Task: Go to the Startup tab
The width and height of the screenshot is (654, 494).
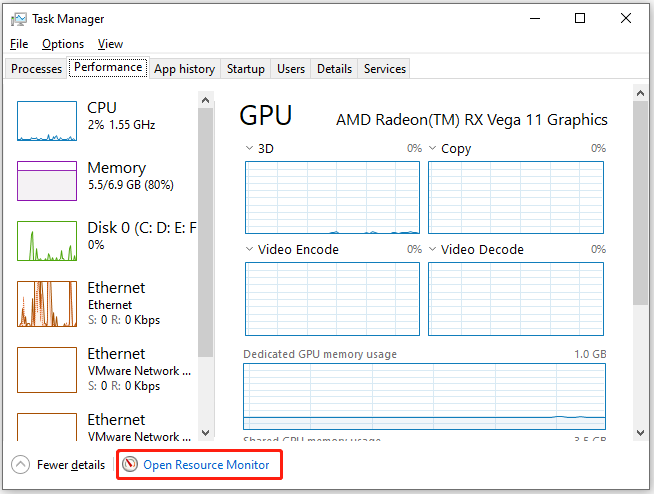Action: click(245, 68)
